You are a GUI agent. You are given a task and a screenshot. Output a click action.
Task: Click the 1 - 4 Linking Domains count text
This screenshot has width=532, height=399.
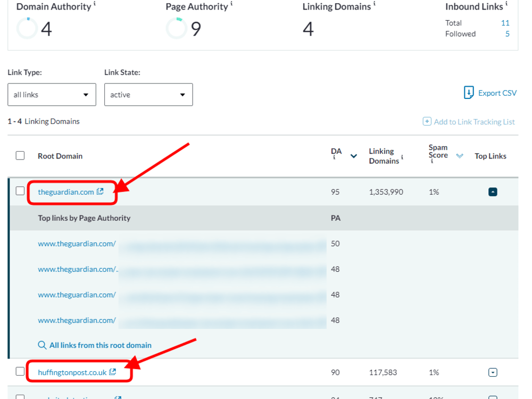[x=44, y=121]
